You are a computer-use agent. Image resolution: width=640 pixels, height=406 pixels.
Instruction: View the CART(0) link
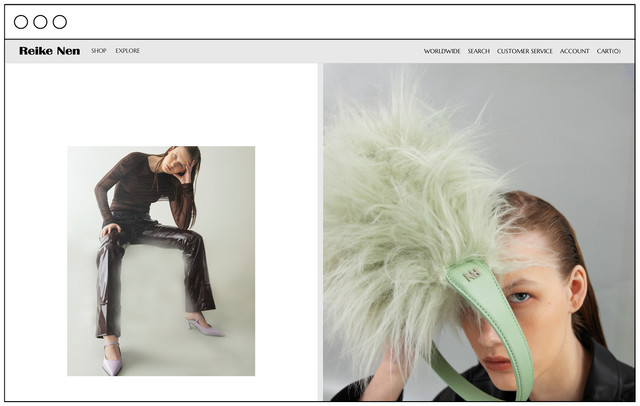click(609, 51)
